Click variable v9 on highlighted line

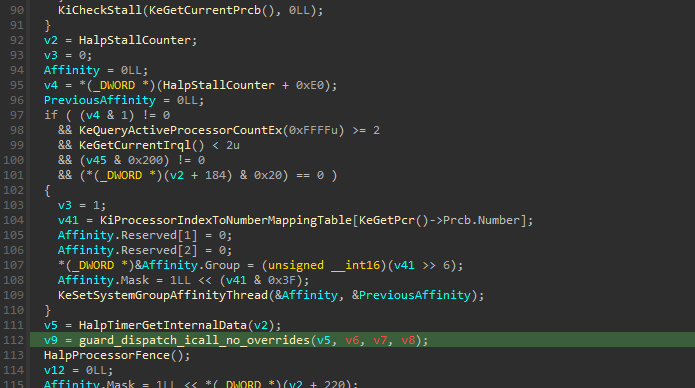click(x=51, y=340)
